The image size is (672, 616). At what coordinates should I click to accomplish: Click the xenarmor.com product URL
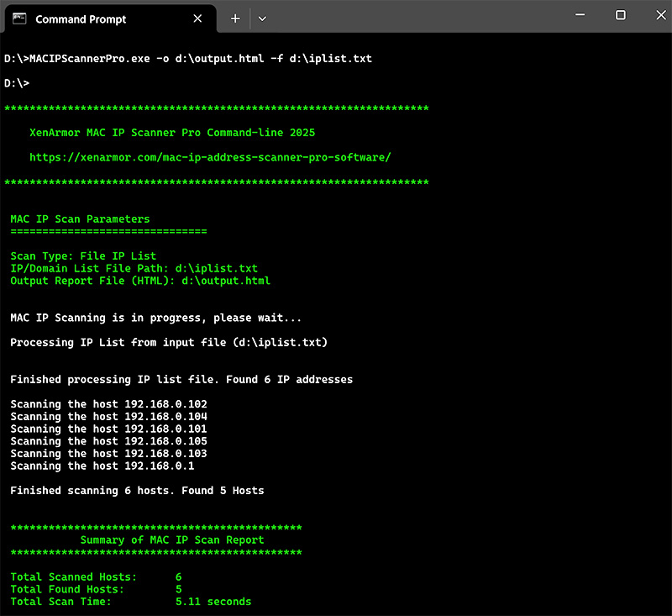pyautogui.click(x=210, y=157)
